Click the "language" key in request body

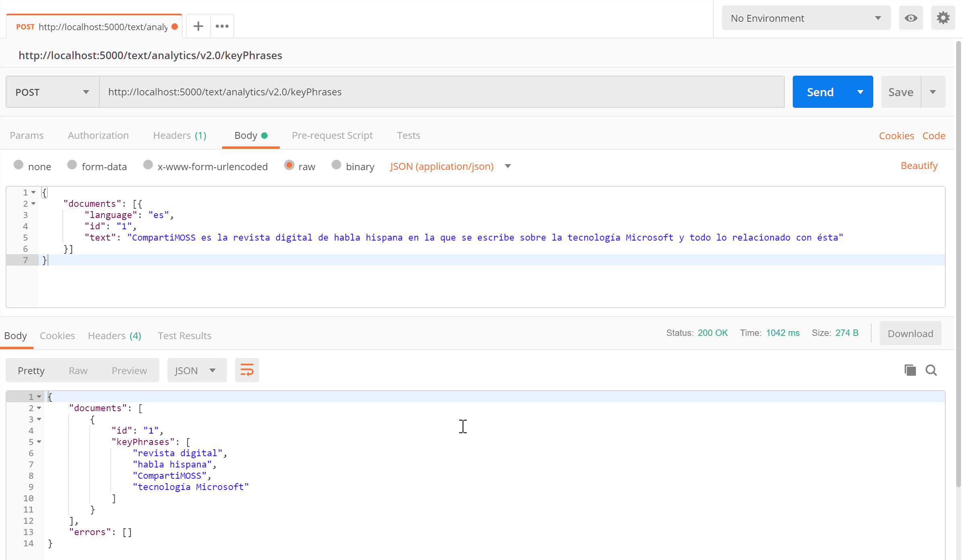click(111, 215)
